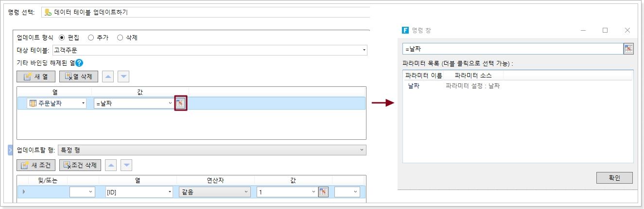The width and height of the screenshot is (644, 209).
Task: Move condition down with lower arrow button
Action: click(x=127, y=165)
